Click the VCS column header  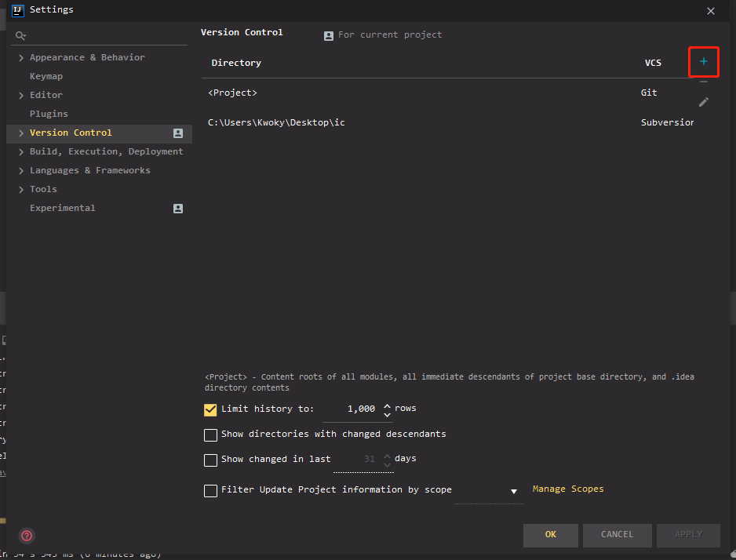coord(653,63)
